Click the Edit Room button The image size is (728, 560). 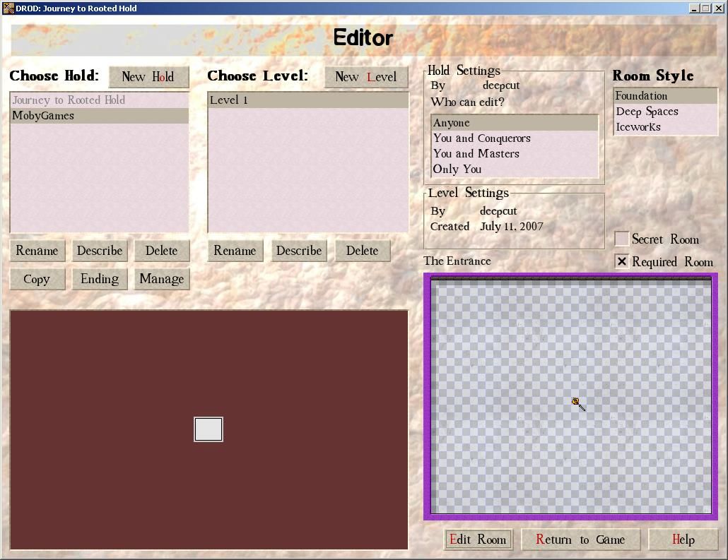pos(479,539)
